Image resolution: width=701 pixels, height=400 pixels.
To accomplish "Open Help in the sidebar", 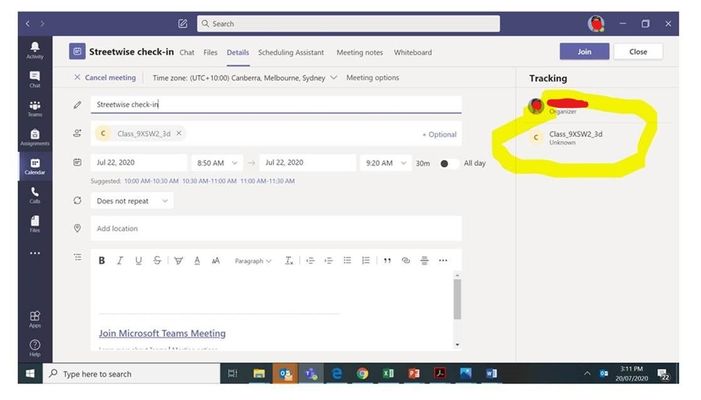I will (35, 347).
